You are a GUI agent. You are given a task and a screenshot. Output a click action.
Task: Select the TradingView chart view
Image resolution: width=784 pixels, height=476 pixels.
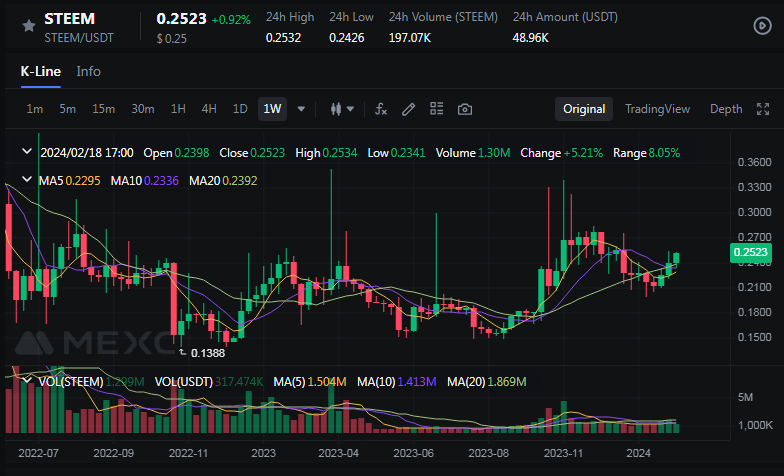coord(658,109)
